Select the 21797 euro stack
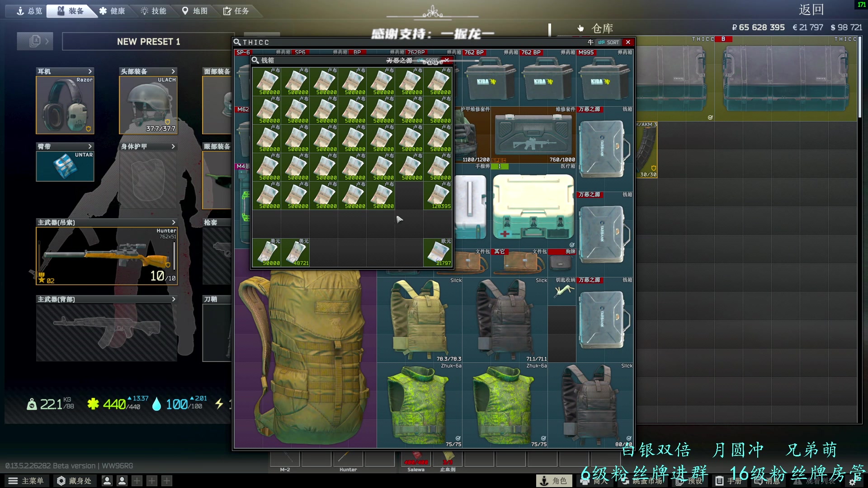Viewport: 868px width, 488px height. coord(438,252)
